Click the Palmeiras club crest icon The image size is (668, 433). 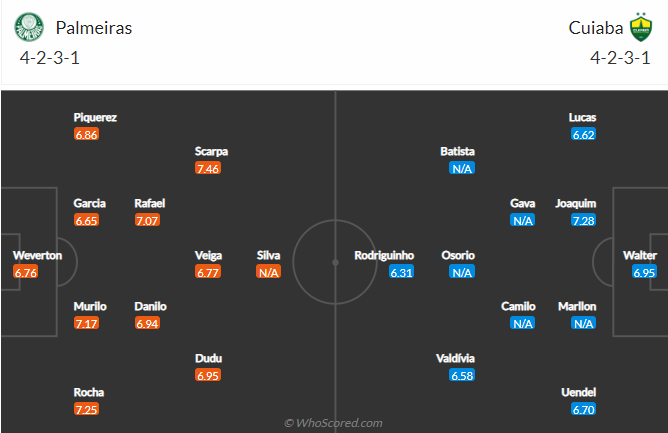(x=29, y=27)
